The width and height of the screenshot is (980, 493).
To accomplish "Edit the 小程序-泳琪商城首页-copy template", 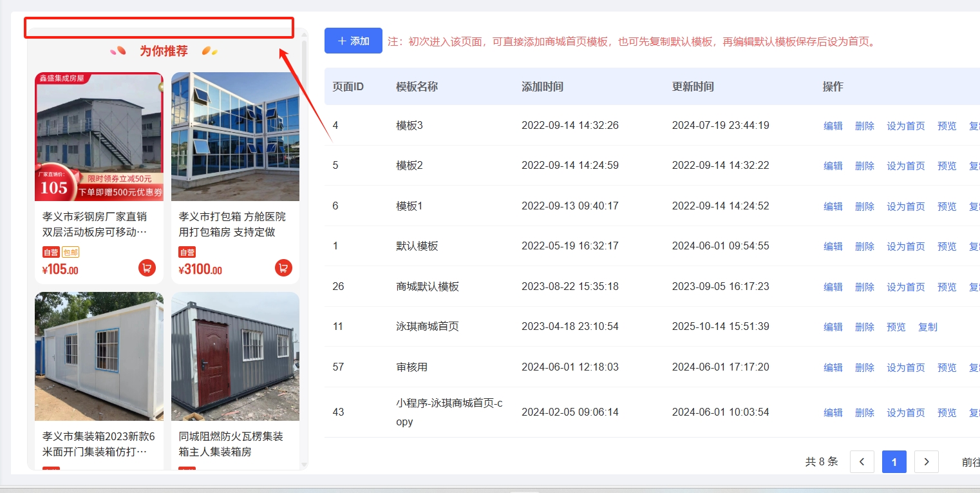I will (833, 412).
